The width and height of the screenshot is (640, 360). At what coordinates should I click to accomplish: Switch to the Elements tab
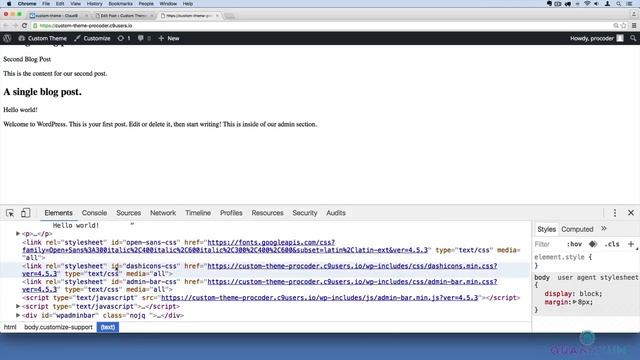58,213
